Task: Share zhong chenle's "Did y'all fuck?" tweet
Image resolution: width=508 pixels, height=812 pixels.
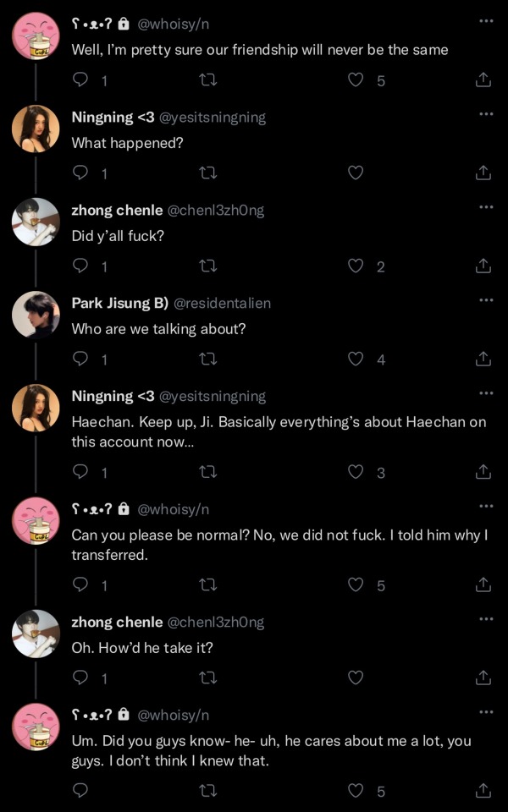Action: (x=483, y=266)
